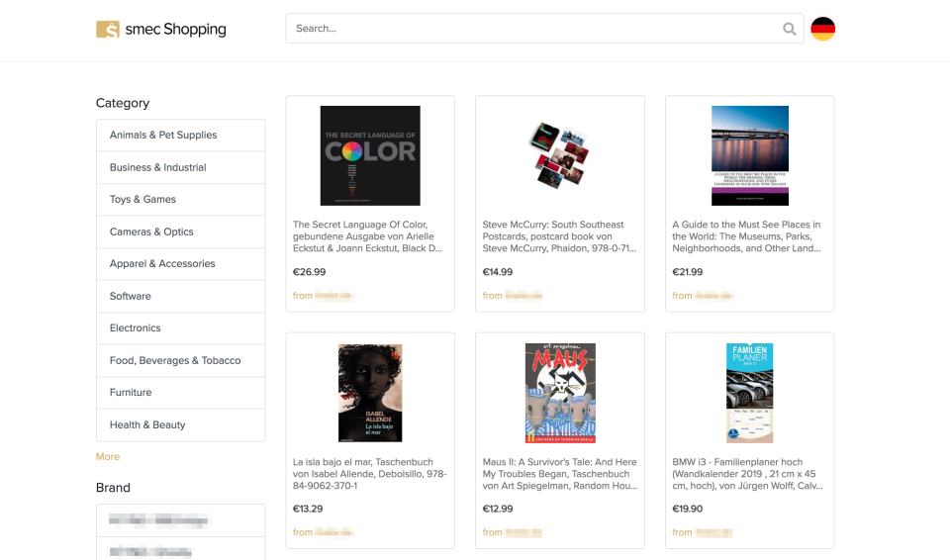Select Software category
The height and width of the screenshot is (560, 950).
[x=180, y=296]
